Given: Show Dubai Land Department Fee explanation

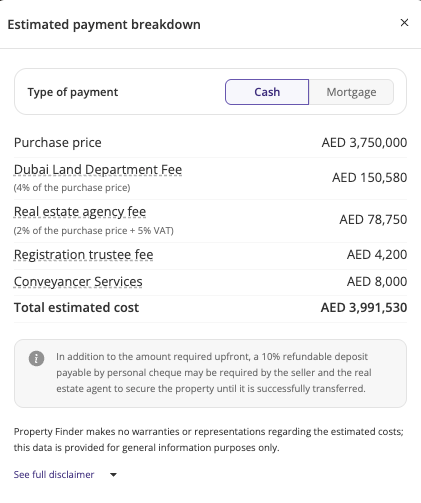Looking at the screenshot, I should coord(98,170).
